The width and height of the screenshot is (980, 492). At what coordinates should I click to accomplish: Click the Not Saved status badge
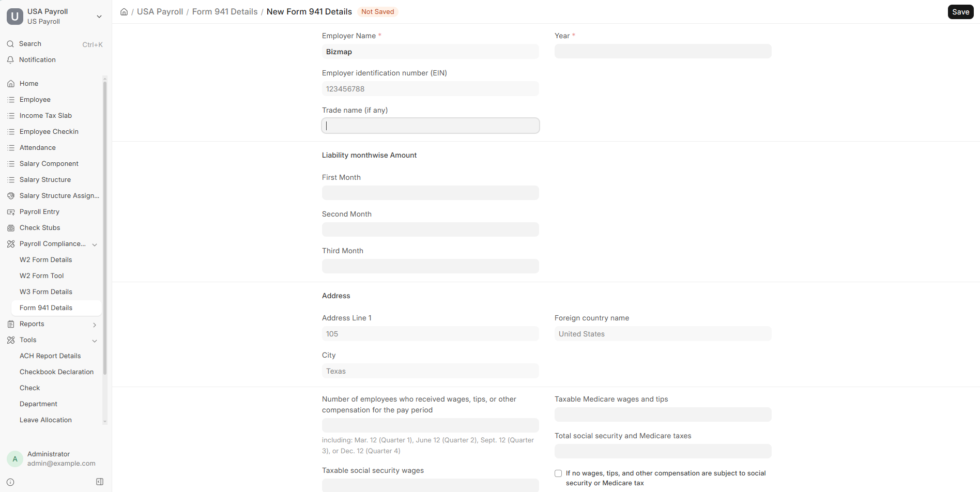378,12
